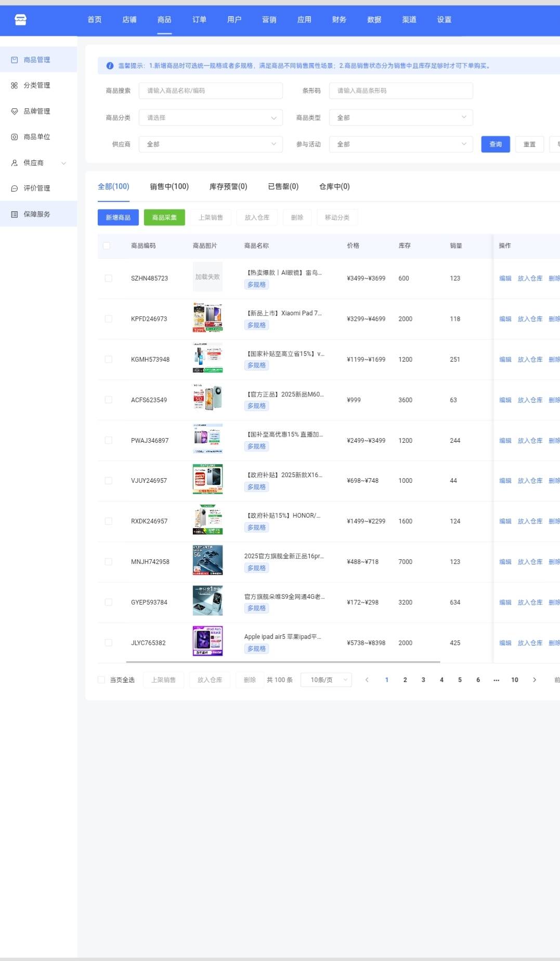Open 分类管理 sidebar icon

click(15, 85)
